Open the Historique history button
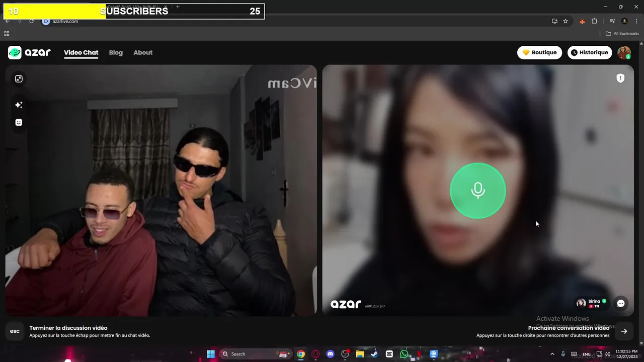 (x=590, y=52)
